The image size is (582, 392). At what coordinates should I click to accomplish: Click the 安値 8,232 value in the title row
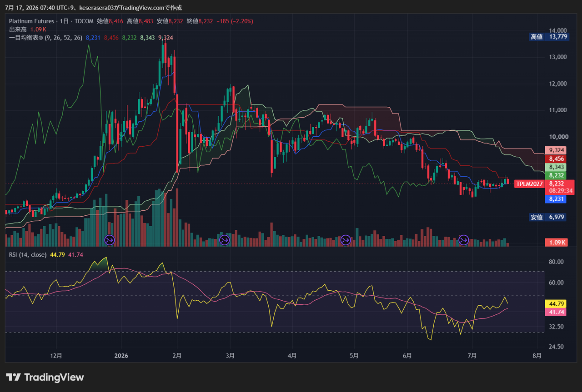(x=170, y=21)
